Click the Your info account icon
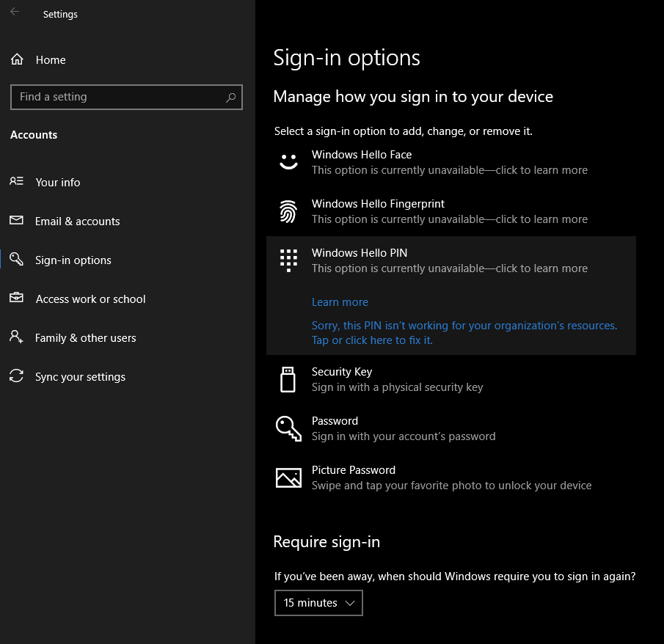The width and height of the screenshot is (664, 644). click(16, 182)
